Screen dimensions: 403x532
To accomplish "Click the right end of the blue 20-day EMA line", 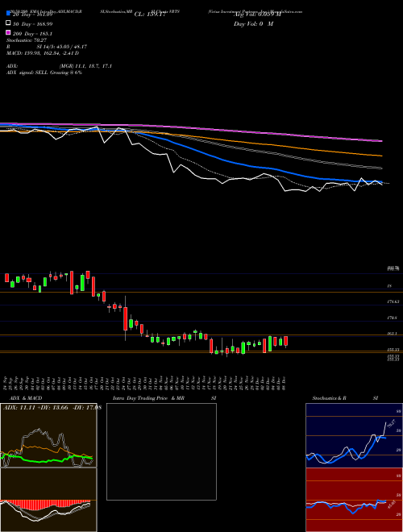I will point(381,182).
